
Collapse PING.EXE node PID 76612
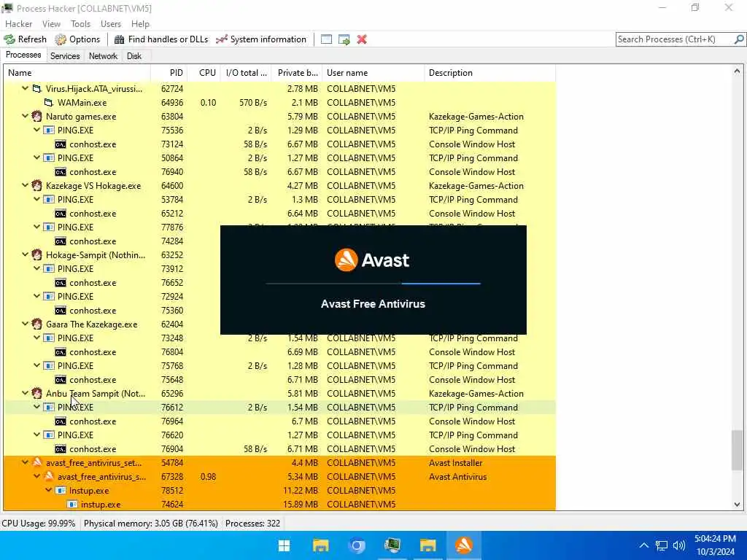click(x=36, y=407)
